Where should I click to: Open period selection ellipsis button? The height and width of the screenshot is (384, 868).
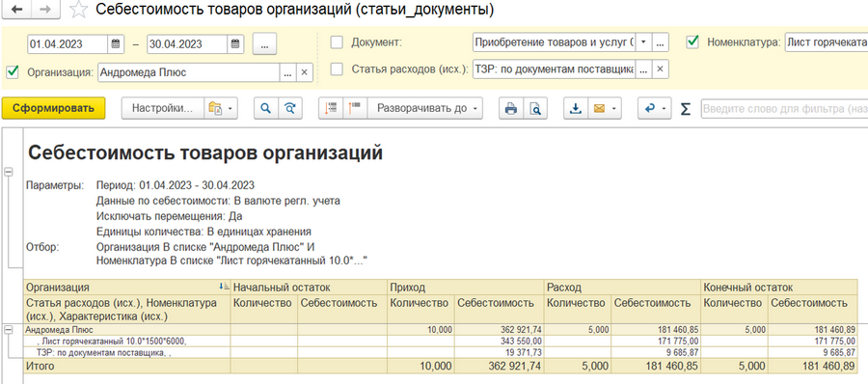[264, 44]
